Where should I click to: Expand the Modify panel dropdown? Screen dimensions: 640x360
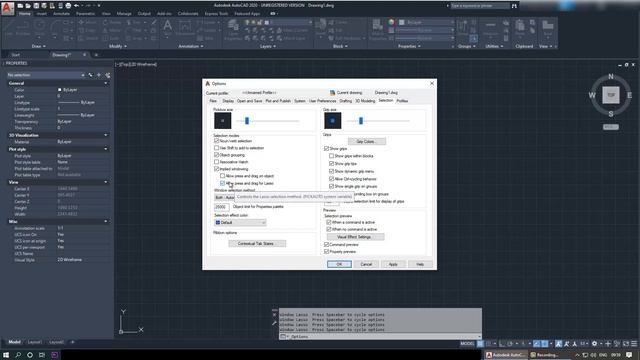point(118,47)
